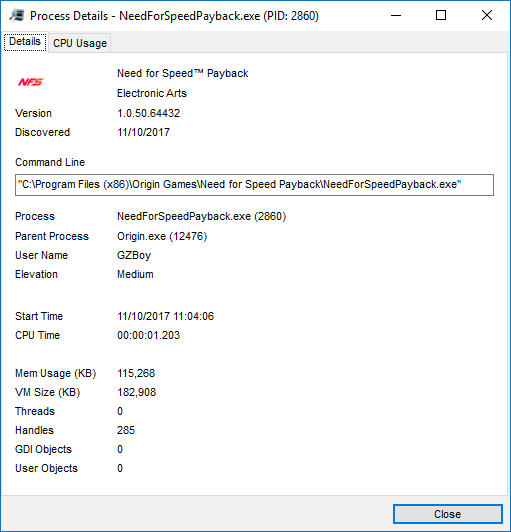This screenshot has width=511, height=532.
Task: Click the 'User Name' label
Action: 41,255
